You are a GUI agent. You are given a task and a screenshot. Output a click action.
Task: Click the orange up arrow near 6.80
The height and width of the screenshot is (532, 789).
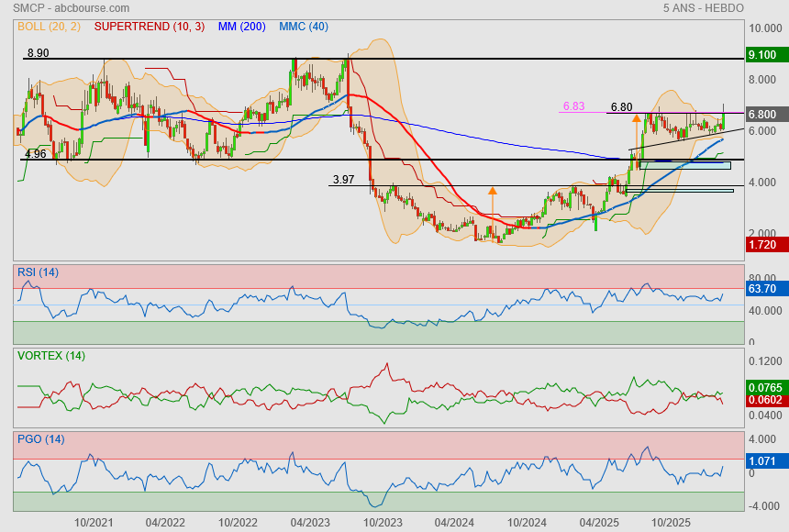pos(636,118)
